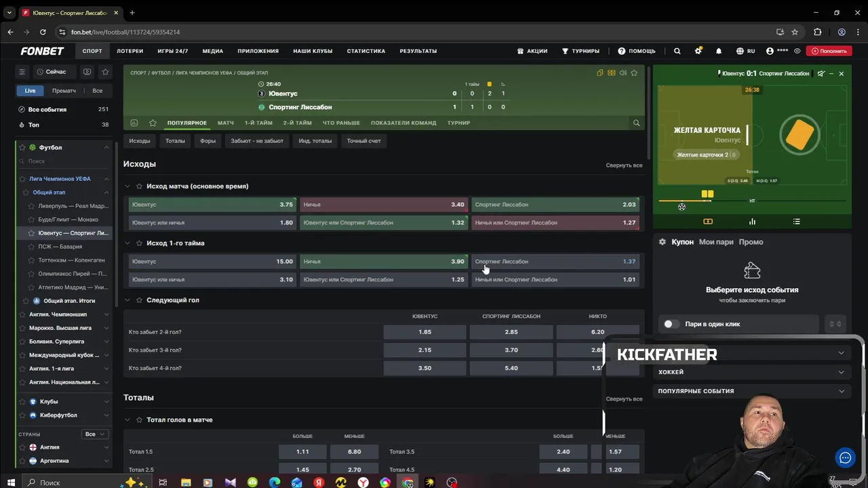Image resolution: width=868 pixels, height=488 pixels.
Task: Open coupon settings gear icon
Action: point(663,242)
